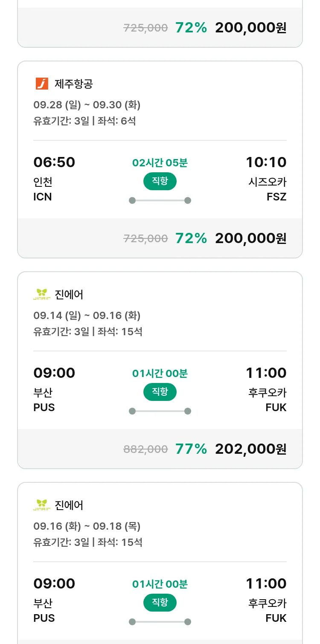Click the 09.28 (일) ~ 09.30 (화) date range
Screen dimensions: 320x644
[87, 105]
